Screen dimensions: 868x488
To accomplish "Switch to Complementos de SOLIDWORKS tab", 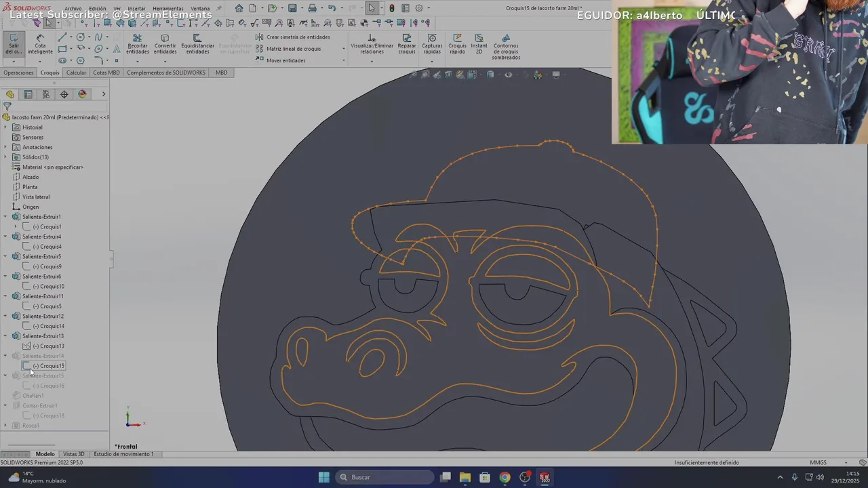I will pyautogui.click(x=166, y=73).
